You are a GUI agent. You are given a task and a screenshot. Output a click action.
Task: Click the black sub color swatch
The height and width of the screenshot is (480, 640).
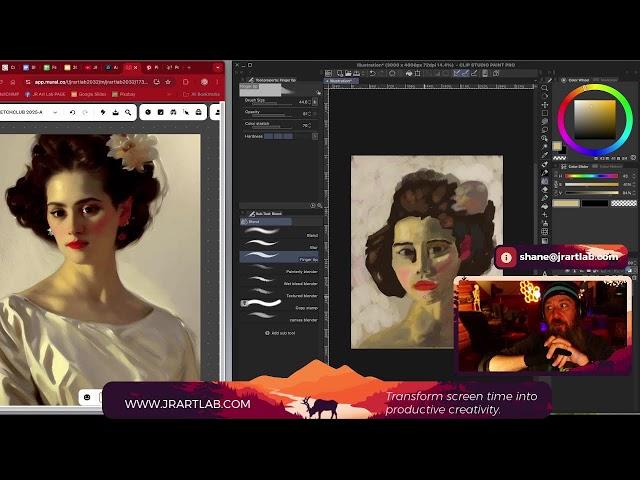595,203
